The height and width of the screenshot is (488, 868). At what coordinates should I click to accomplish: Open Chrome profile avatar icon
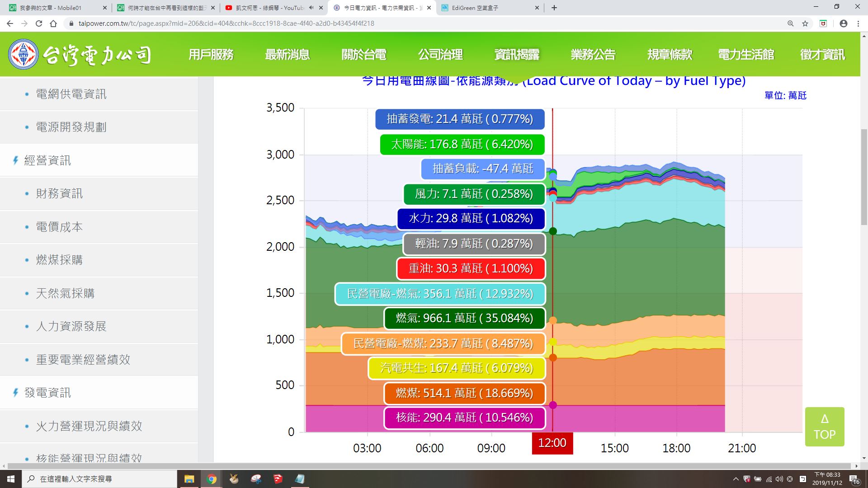[844, 23]
